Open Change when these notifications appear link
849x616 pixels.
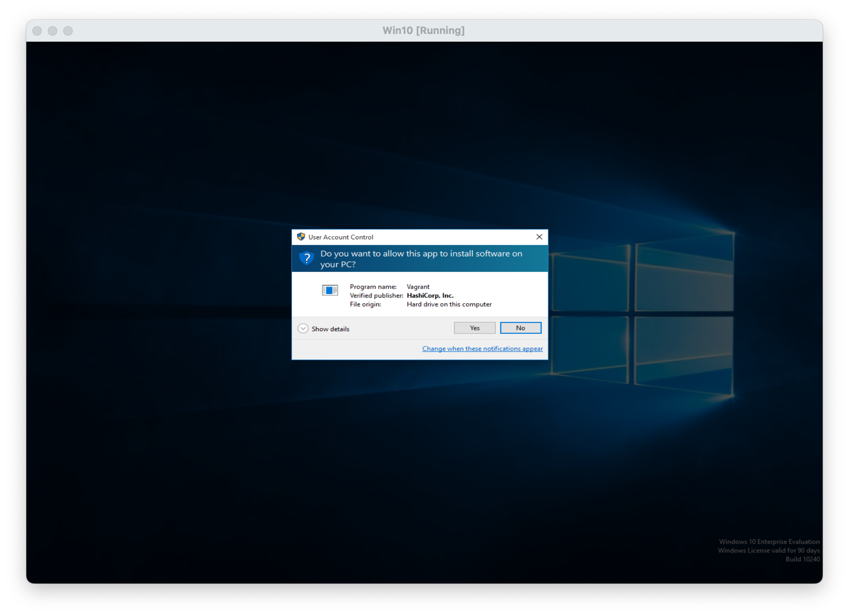point(482,349)
